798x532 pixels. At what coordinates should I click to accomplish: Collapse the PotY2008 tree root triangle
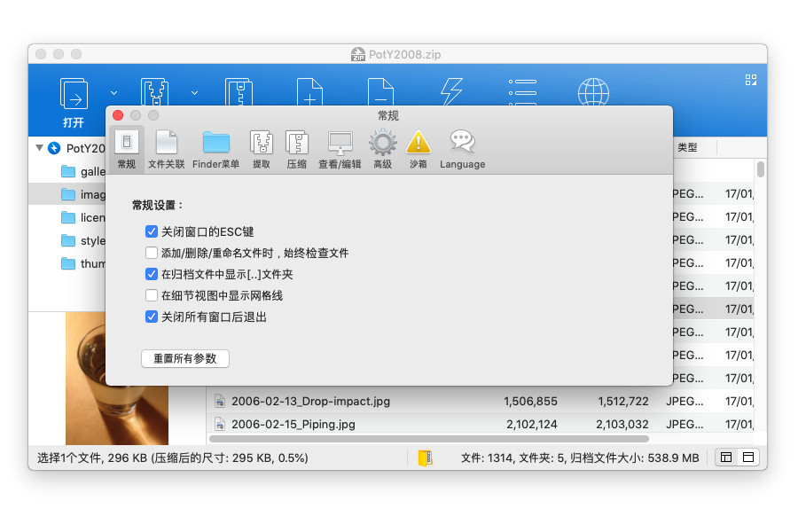point(40,148)
